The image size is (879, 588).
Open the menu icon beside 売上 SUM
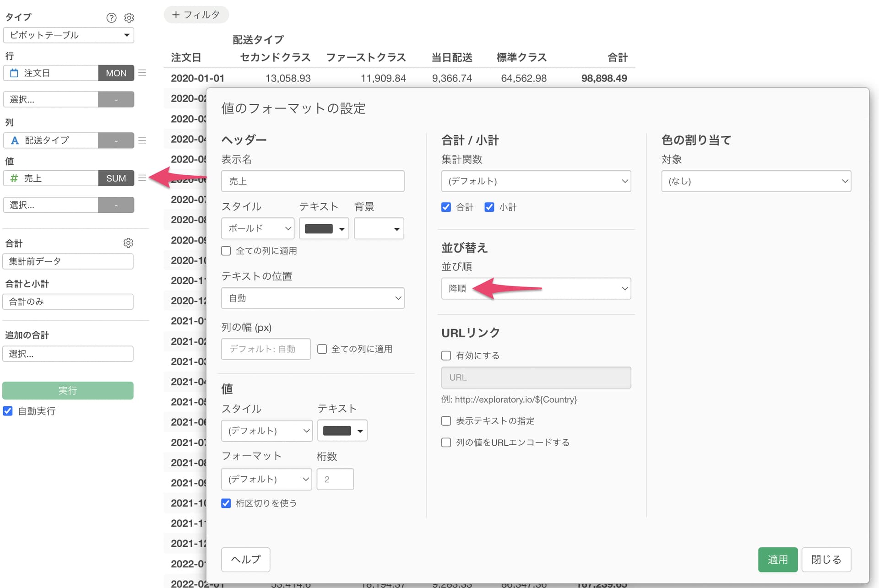pos(142,178)
